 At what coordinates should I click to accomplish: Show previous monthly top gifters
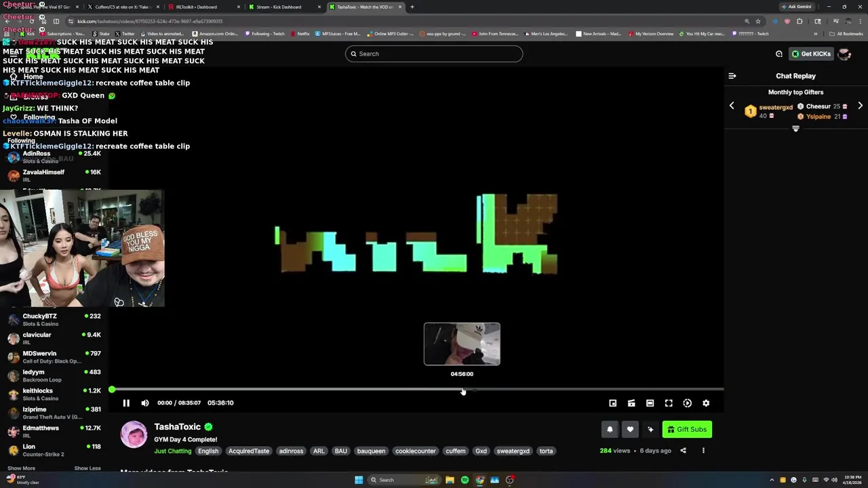(x=732, y=106)
